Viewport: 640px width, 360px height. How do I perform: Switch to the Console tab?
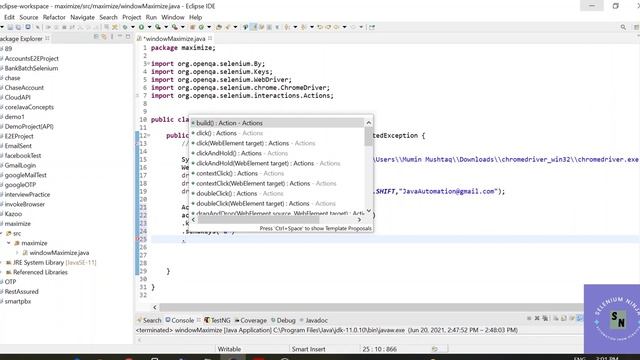[x=180, y=320]
